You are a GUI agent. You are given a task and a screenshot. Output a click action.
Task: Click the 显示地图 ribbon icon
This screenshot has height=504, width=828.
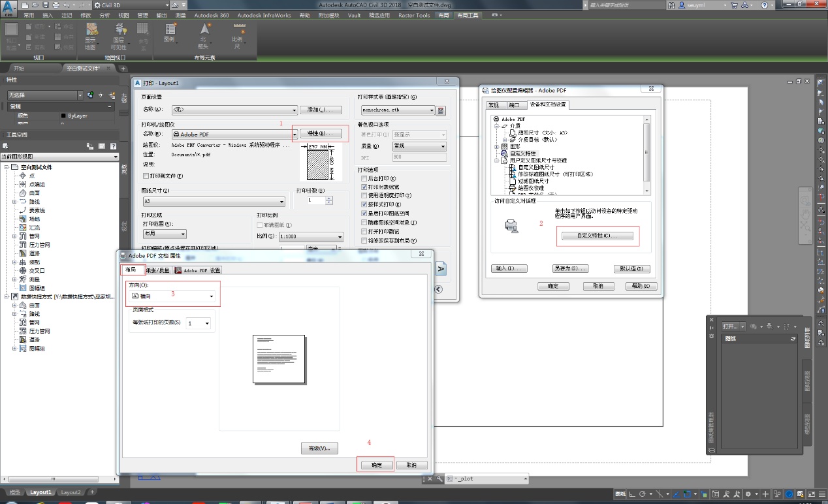click(x=91, y=30)
